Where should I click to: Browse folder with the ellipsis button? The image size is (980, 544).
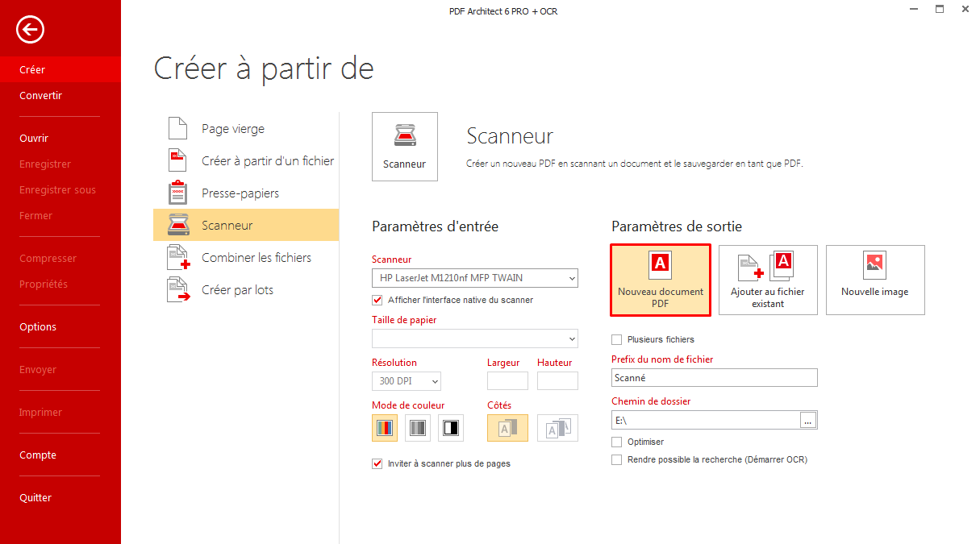[809, 420]
